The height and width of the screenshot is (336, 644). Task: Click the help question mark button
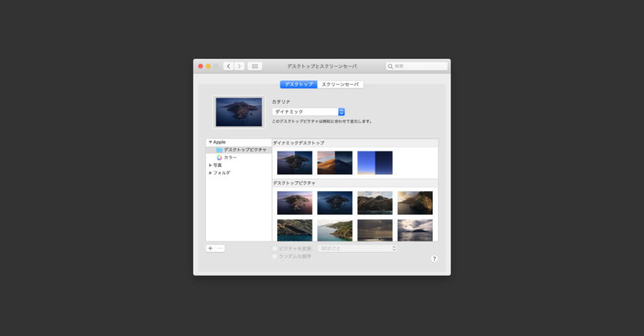tap(434, 259)
